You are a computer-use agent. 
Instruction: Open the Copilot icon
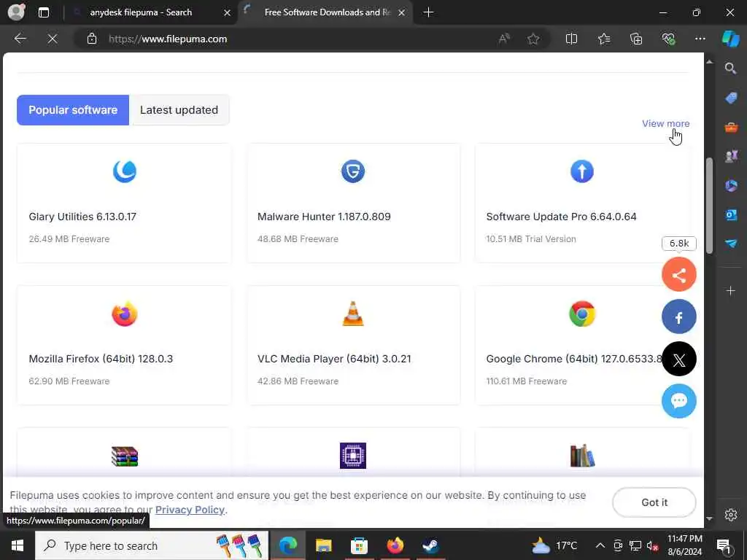(x=731, y=39)
